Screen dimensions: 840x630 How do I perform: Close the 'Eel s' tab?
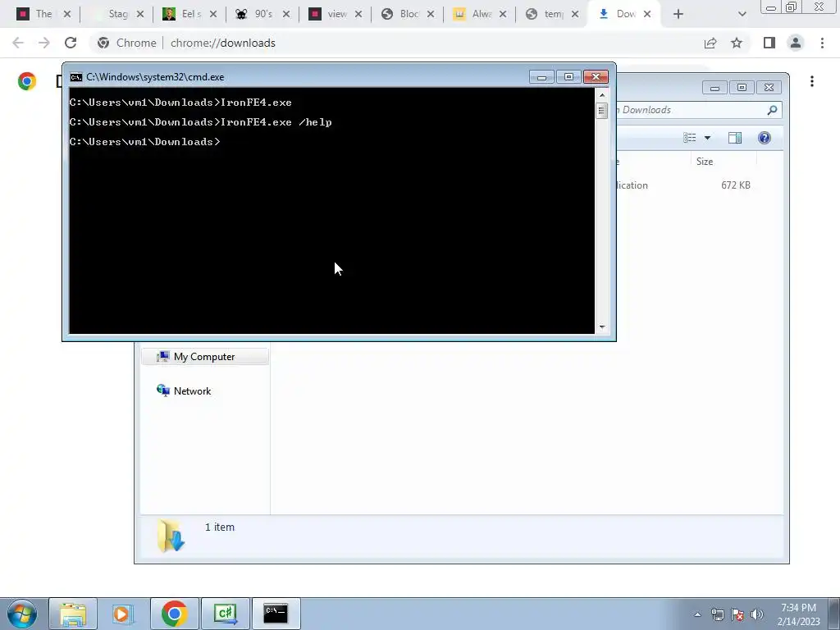click(x=212, y=14)
